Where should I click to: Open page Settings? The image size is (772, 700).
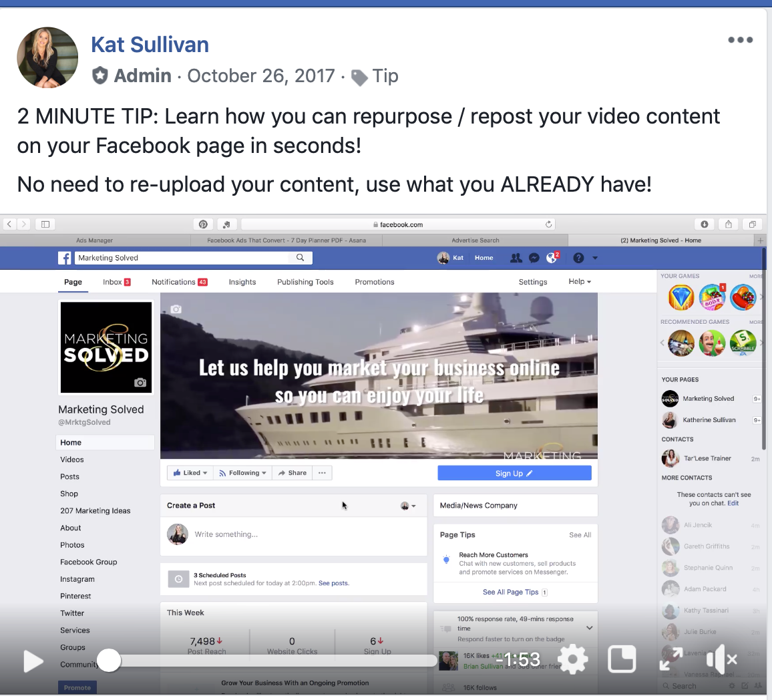[533, 282]
